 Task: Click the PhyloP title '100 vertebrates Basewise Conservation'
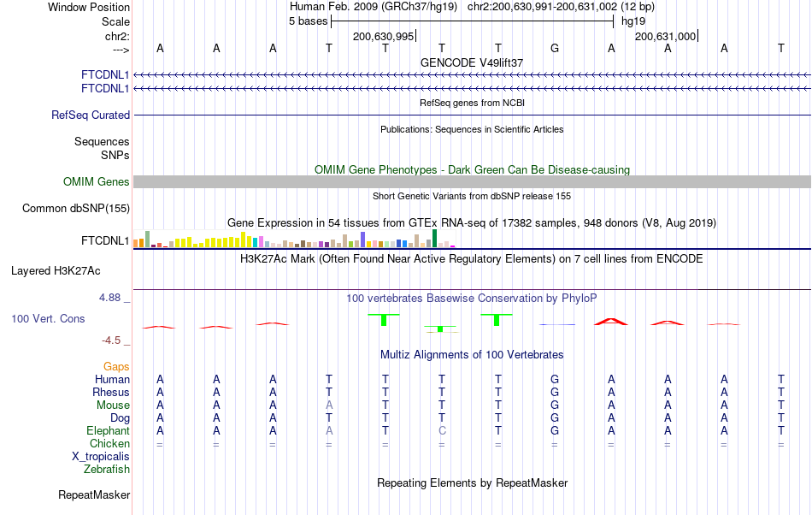(x=472, y=299)
